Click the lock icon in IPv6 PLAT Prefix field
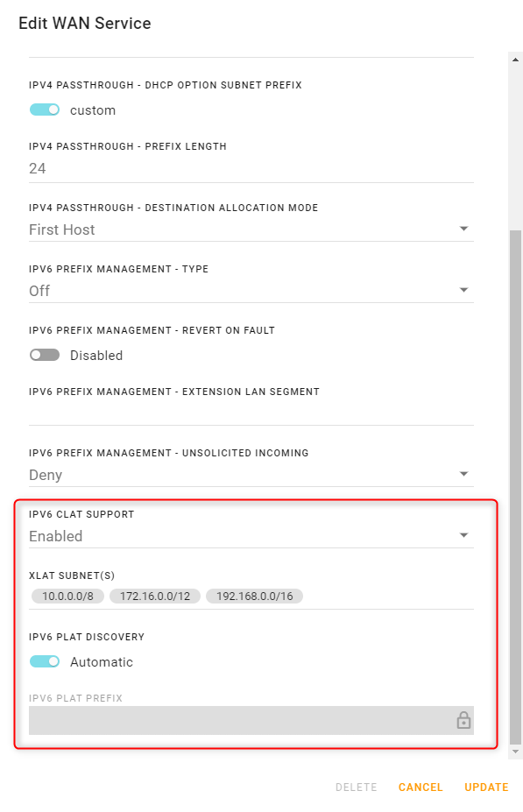523x812 pixels. coord(463,720)
